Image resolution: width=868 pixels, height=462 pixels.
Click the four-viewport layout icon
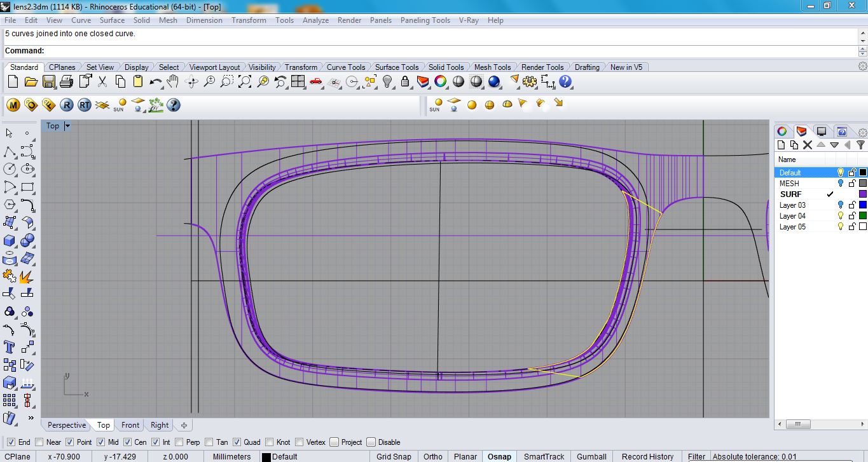click(298, 81)
